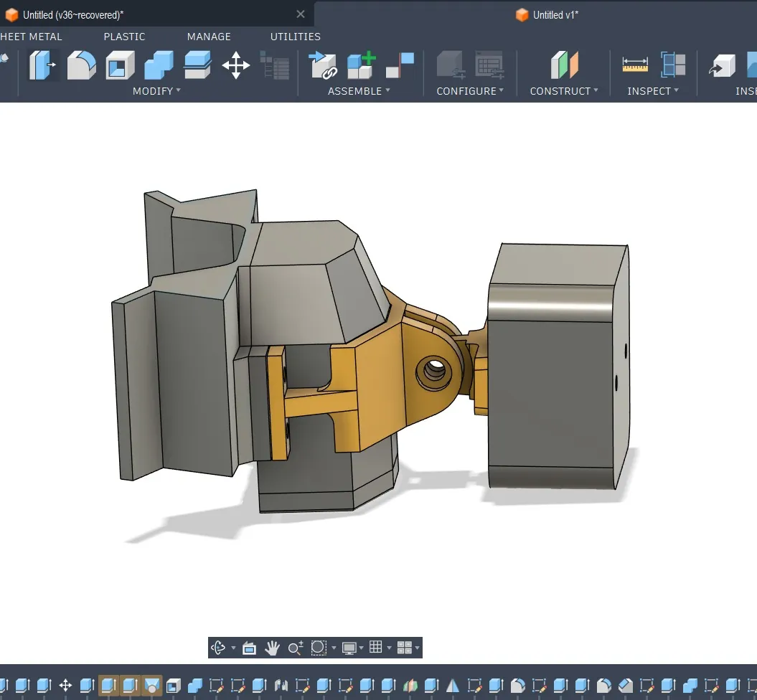Screen dimensions: 757x700
Task: Select the Press Pull tool icon
Action: tap(42, 65)
